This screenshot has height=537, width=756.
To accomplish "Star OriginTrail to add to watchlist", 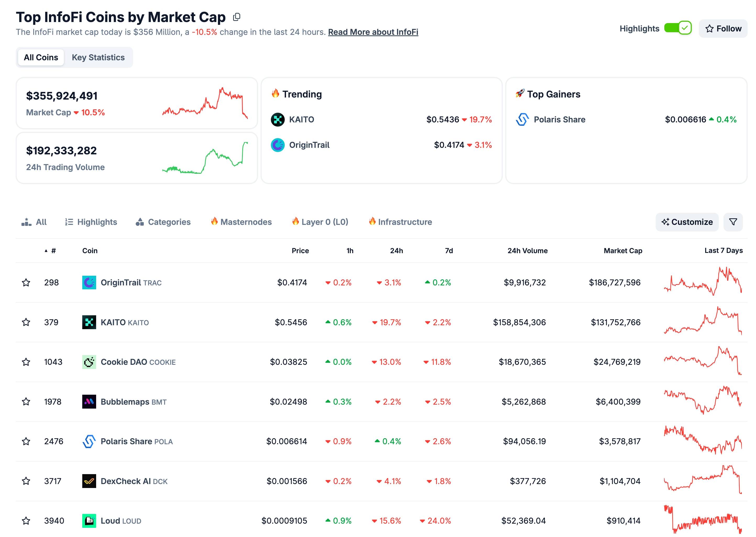I will tap(26, 283).
